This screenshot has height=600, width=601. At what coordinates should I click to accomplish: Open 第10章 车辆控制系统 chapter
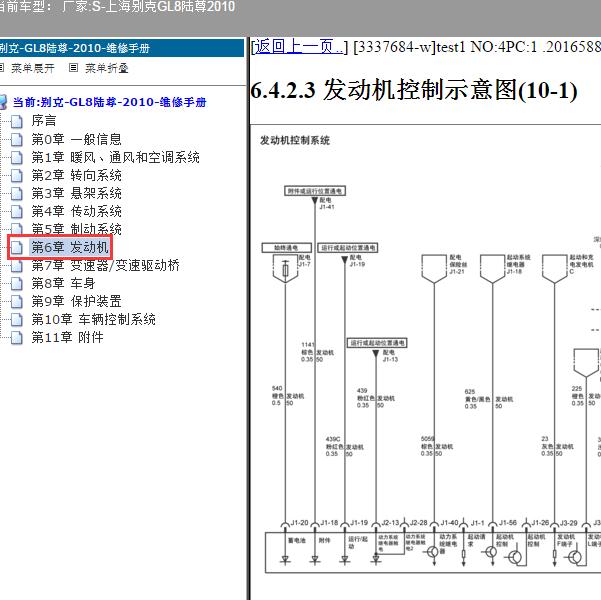pos(94,319)
